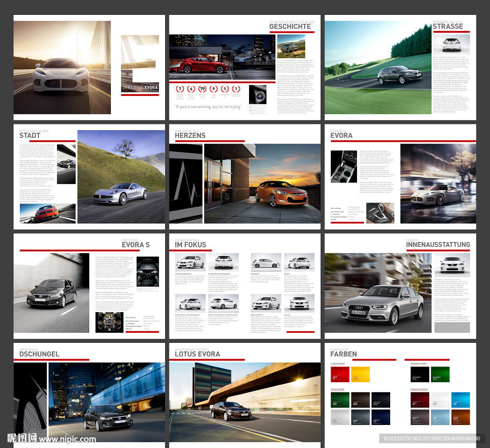
Task: Pick the burnt orange Premium swatch
Action: pos(461,417)
